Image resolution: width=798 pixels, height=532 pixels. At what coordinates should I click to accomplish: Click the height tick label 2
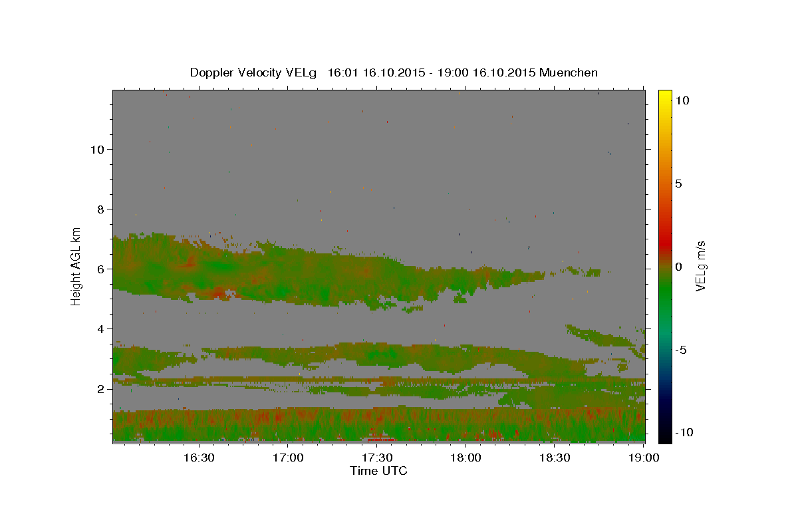(100, 388)
